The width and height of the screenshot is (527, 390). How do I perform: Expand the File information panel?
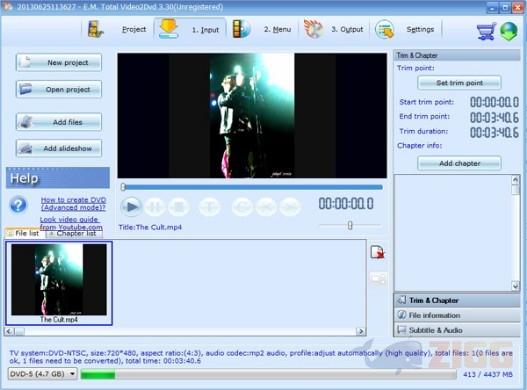(x=457, y=315)
